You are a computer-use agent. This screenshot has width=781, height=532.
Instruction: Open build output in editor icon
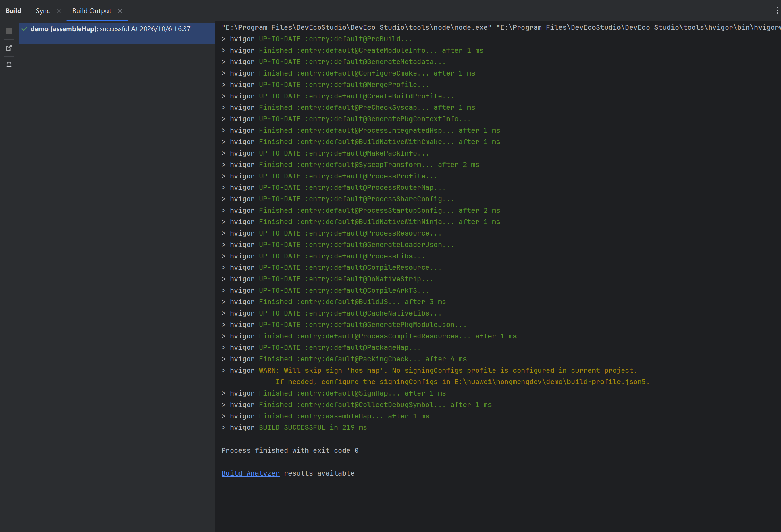coord(9,48)
